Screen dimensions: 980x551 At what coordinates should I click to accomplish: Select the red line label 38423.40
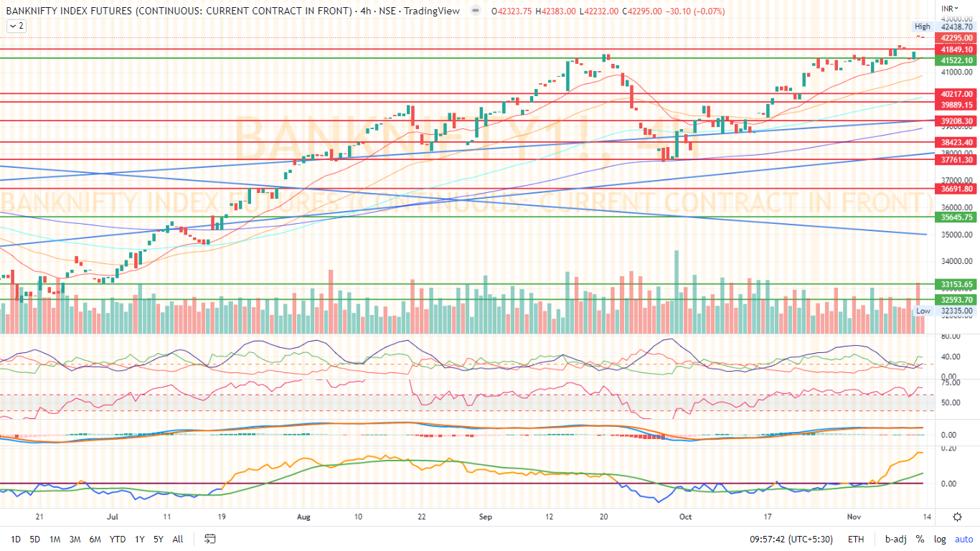point(956,143)
